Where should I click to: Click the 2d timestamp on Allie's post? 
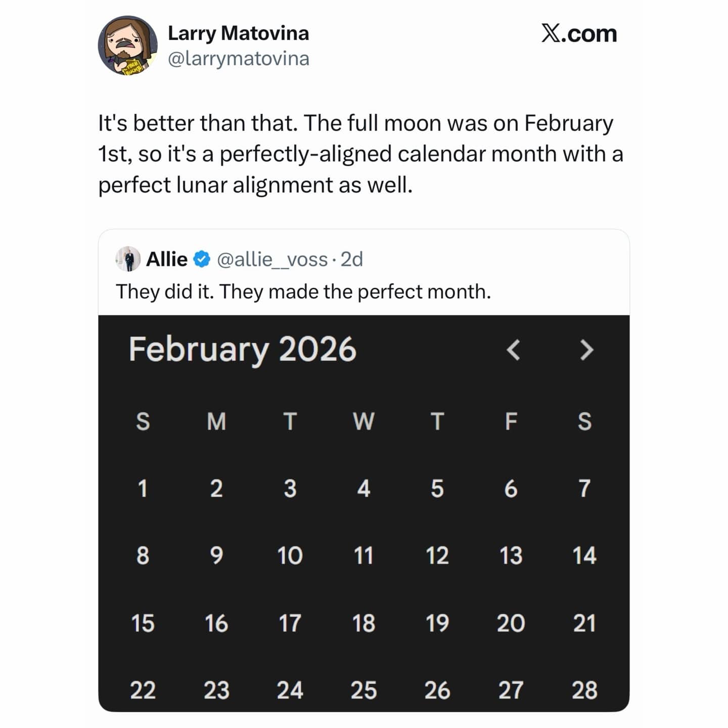tap(352, 259)
